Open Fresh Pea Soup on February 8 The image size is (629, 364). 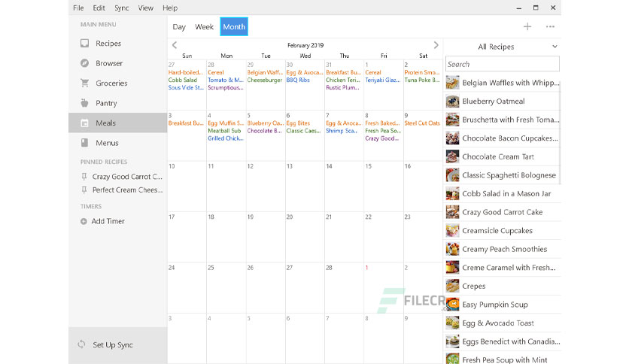click(x=383, y=131)
